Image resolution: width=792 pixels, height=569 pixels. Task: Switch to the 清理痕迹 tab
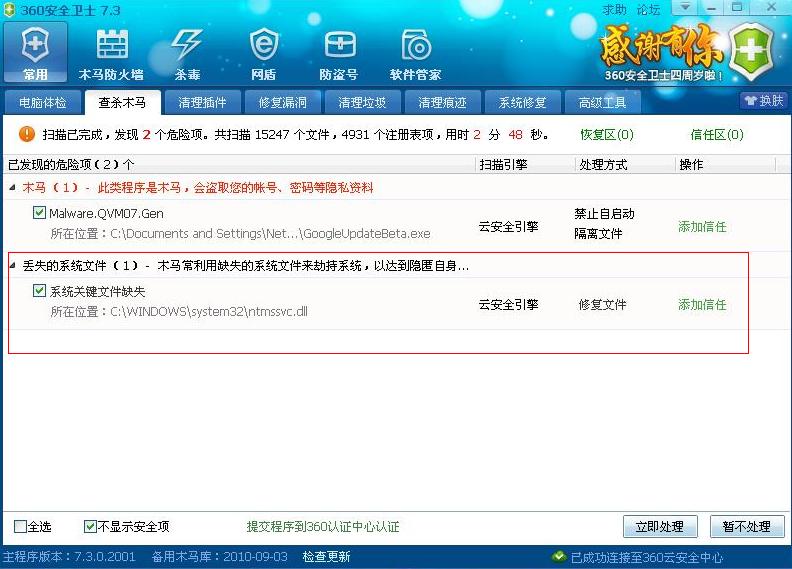(x=442, y=103)
